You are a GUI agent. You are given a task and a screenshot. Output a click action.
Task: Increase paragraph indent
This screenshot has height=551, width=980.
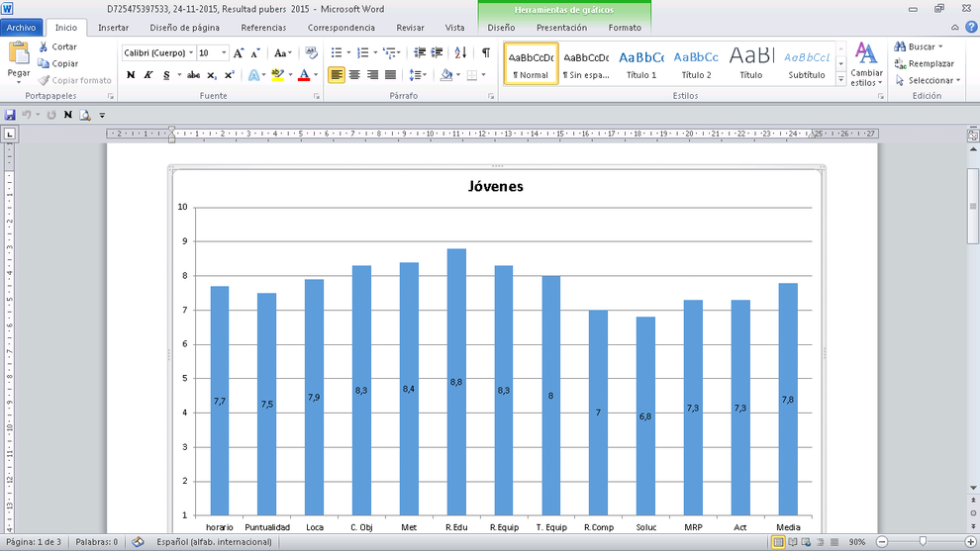tap(437, 53)
